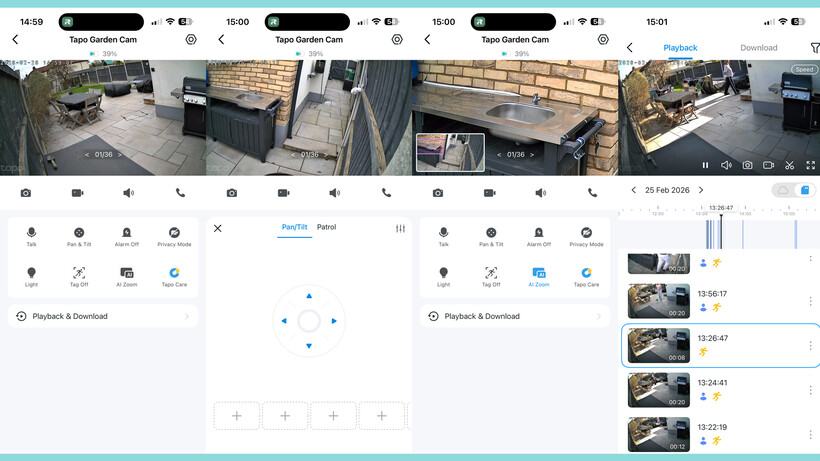Tap the video record icon on Pan/Tilt screen
The width and height of the screenshot is (820, 461).
click(x=283, y=193)
